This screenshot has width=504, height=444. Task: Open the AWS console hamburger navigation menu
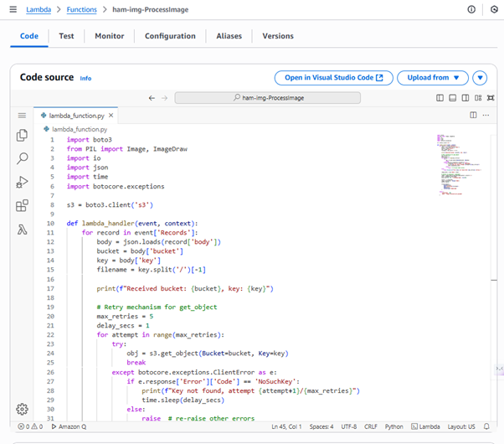13,9
